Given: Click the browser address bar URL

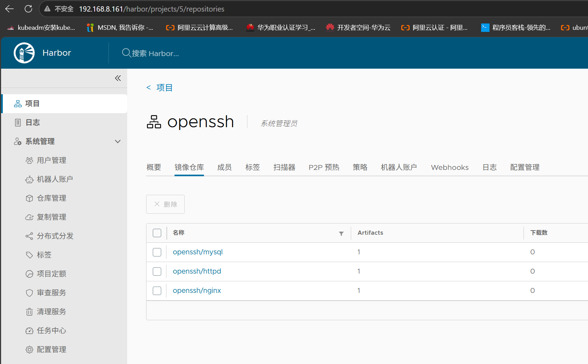Looking at the screenshot, I should pos(152,9).
